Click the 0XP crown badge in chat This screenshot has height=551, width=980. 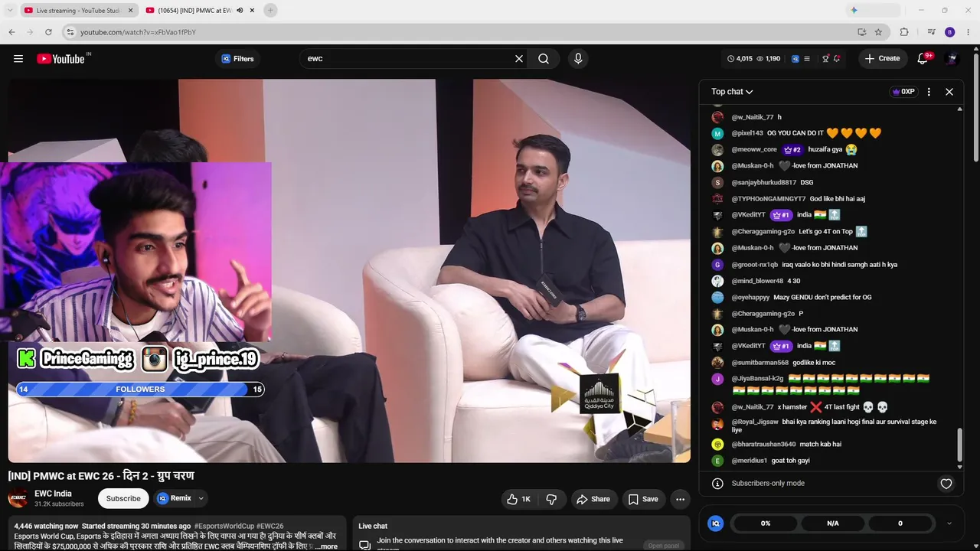[x=903, y=92]
